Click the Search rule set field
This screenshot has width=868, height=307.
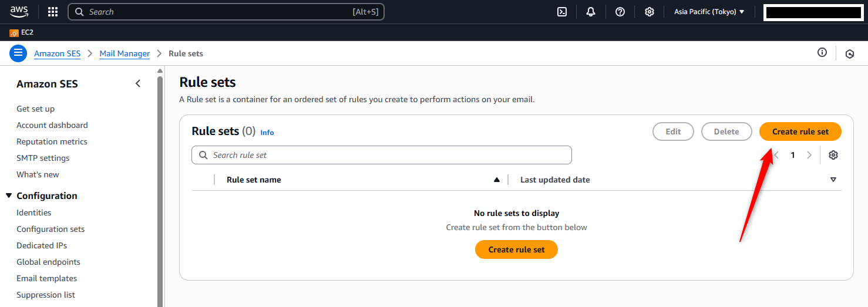(x=382, y=155)
